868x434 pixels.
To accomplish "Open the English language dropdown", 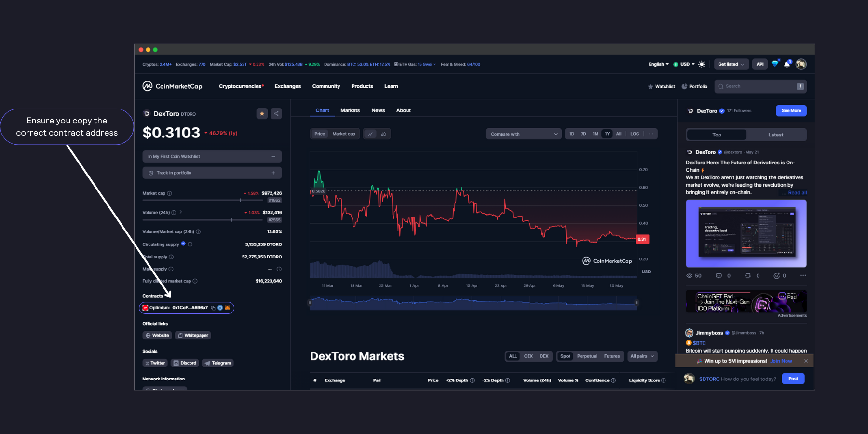I will [x=659, y=64].
